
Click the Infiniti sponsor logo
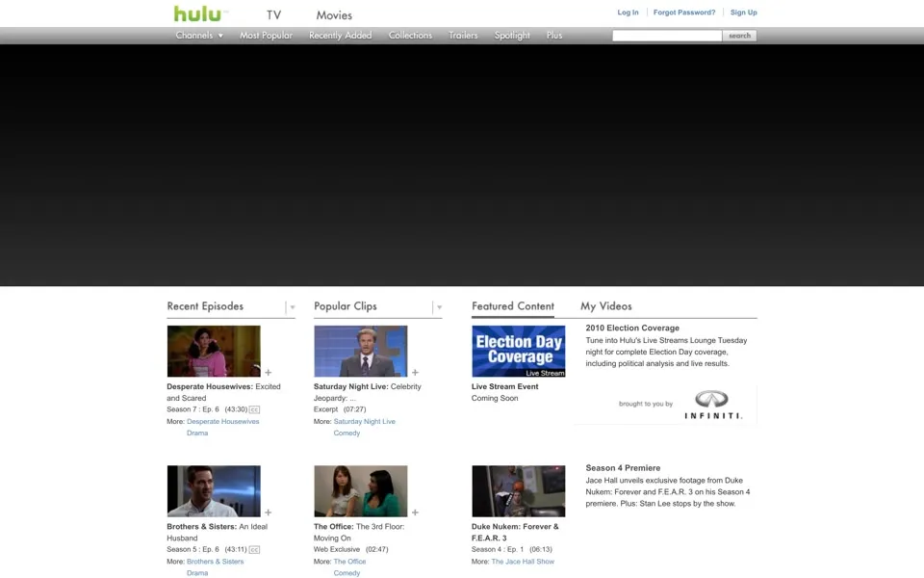(712, 405)
